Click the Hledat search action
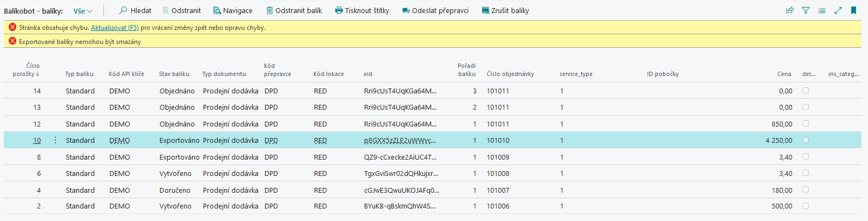The width and height of the screenshot is (868, 221). (135, 10)
